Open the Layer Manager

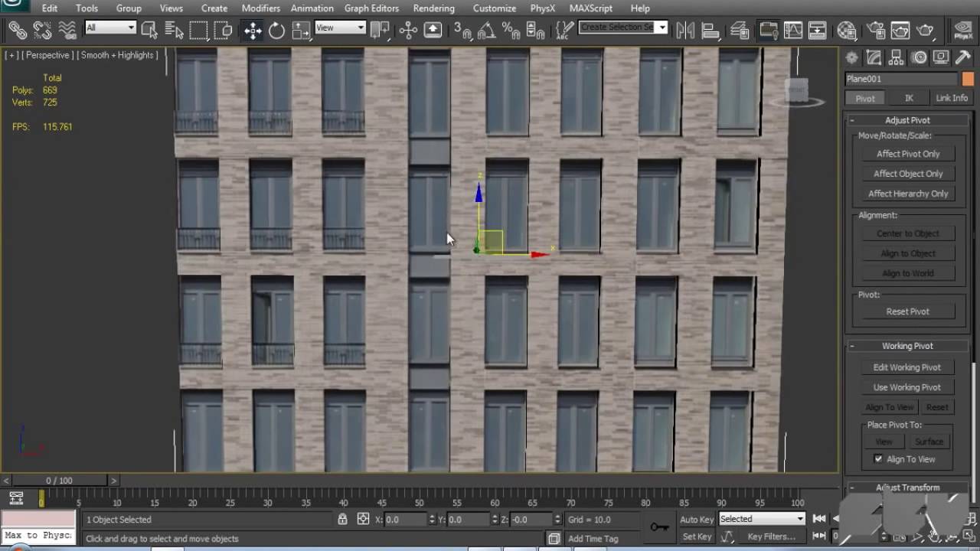point(740,30)
